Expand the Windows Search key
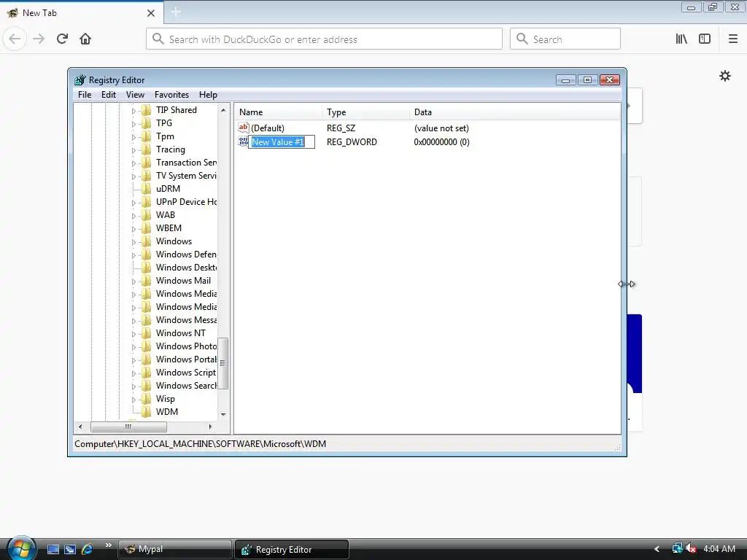747x560 pixels. click(133, 386)
